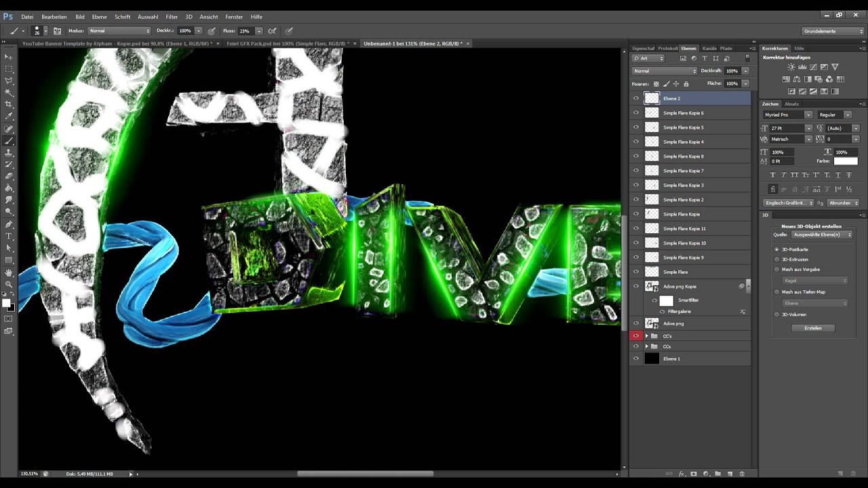Screen dimensions: 868x488
Task: Select the Rectangular Marquee tool
Action: coord(9,69)
